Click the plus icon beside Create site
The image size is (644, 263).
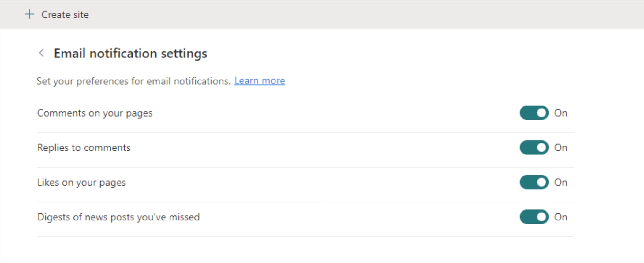click(x=29, y=14)
